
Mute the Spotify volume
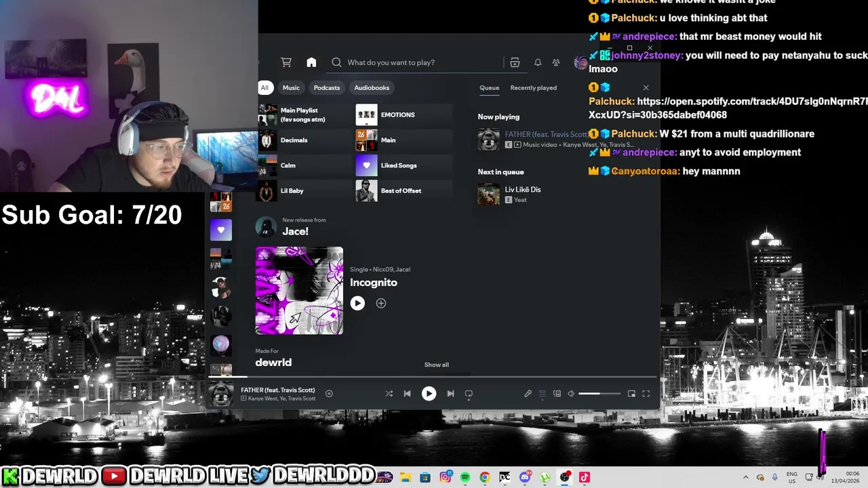coord(571,393)
